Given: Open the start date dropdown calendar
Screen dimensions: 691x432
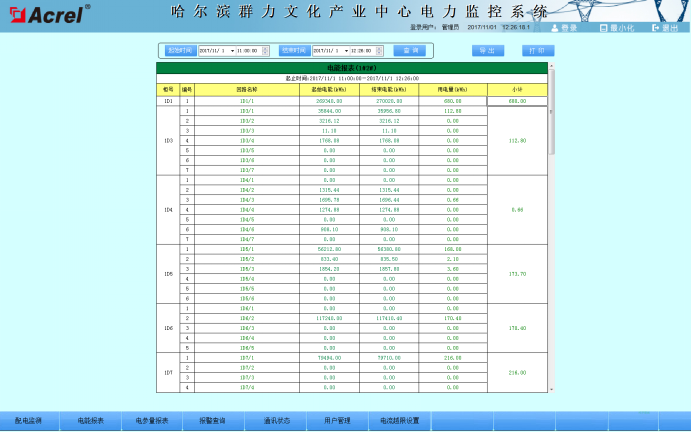Looking at the screenshot, I should click(x=232, y=51).
